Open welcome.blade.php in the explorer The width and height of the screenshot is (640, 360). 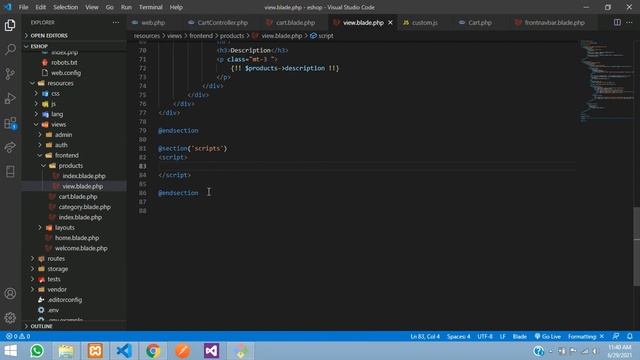click(x=81, y=248)
